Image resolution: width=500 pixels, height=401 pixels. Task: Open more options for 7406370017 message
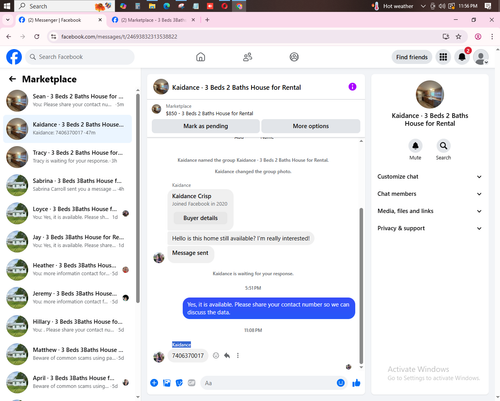coord(238,356)
